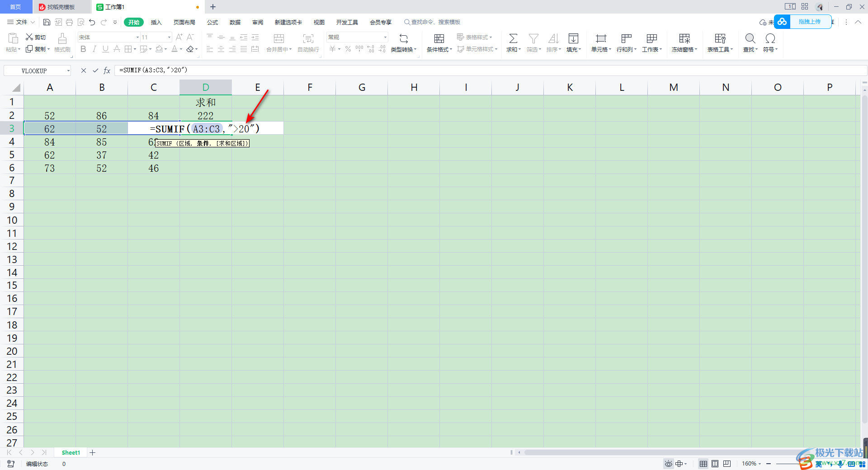Confirm formula with checkmark icon

click(95, 70)
